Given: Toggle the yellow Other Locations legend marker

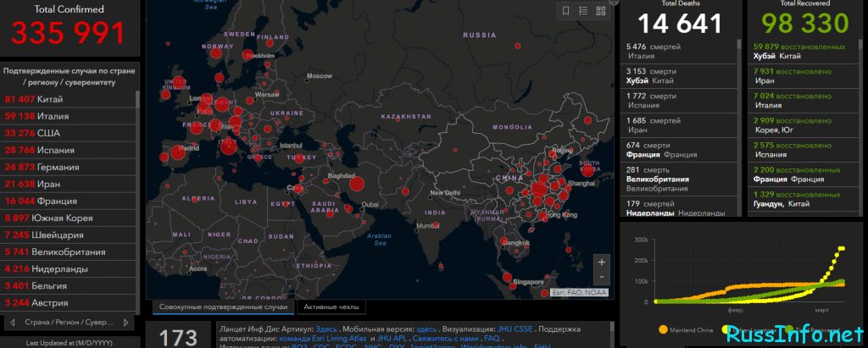Looking at the screenshot, I should click(726, 329).
